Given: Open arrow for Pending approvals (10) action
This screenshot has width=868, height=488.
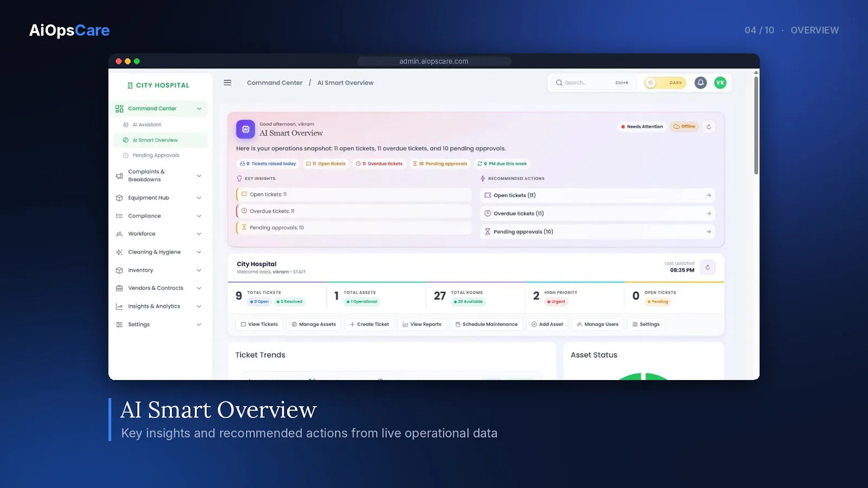Looking at the screenshot, I should pos(709,232).
